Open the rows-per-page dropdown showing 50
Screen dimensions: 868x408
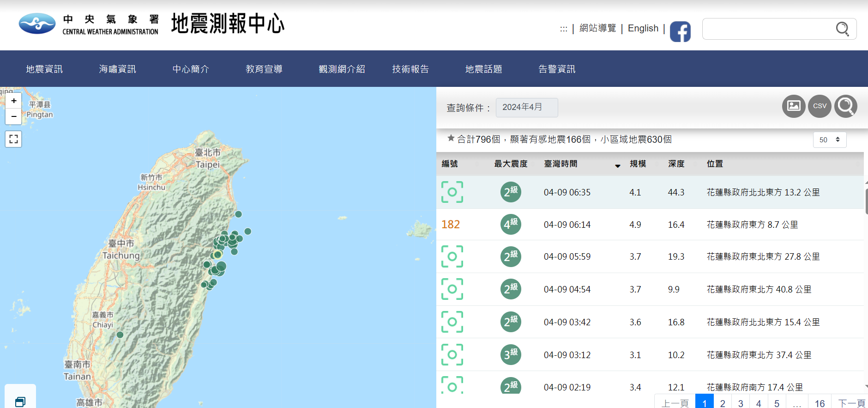coord(829,140)
